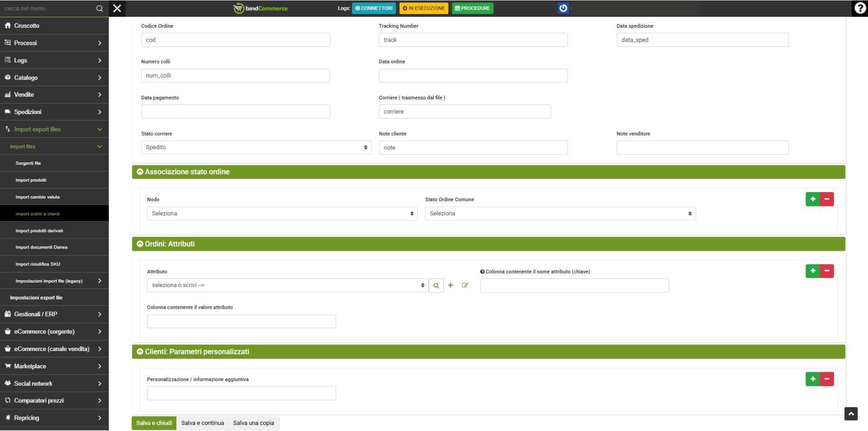Open the Nodo dropdown
Screen dimensions: 868x431
[x=282, y=213]
